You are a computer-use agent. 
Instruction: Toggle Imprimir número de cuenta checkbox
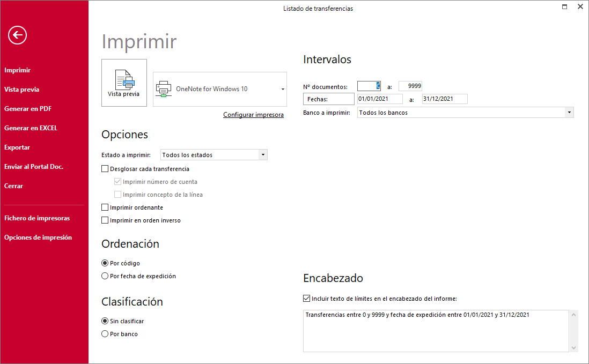pyautogui.click(x=117, y=182)
